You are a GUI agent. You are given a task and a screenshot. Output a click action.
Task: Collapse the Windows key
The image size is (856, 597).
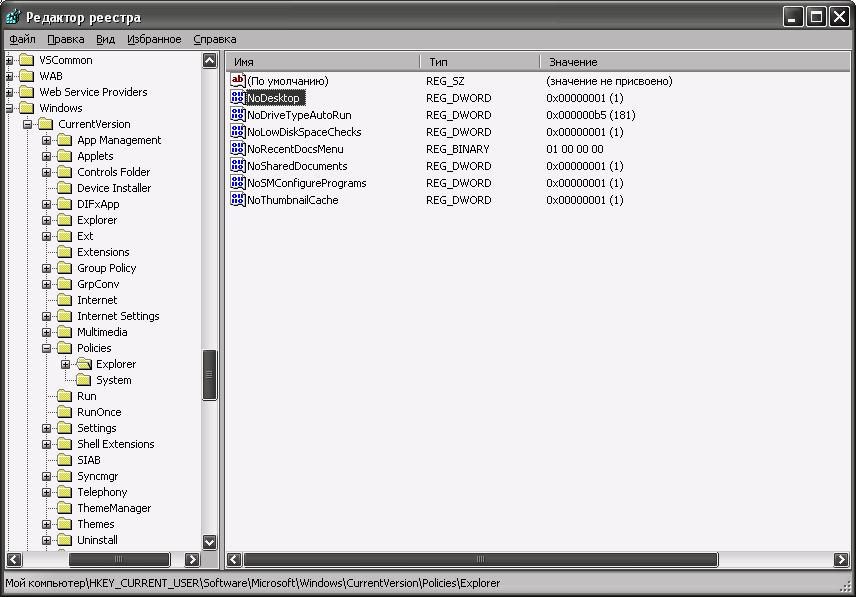click(9, 108)
